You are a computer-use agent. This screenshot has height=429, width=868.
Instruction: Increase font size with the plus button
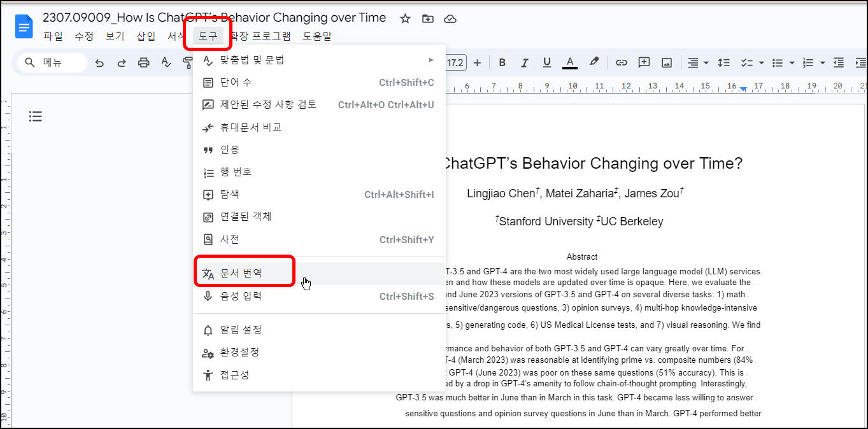point(478,62)
